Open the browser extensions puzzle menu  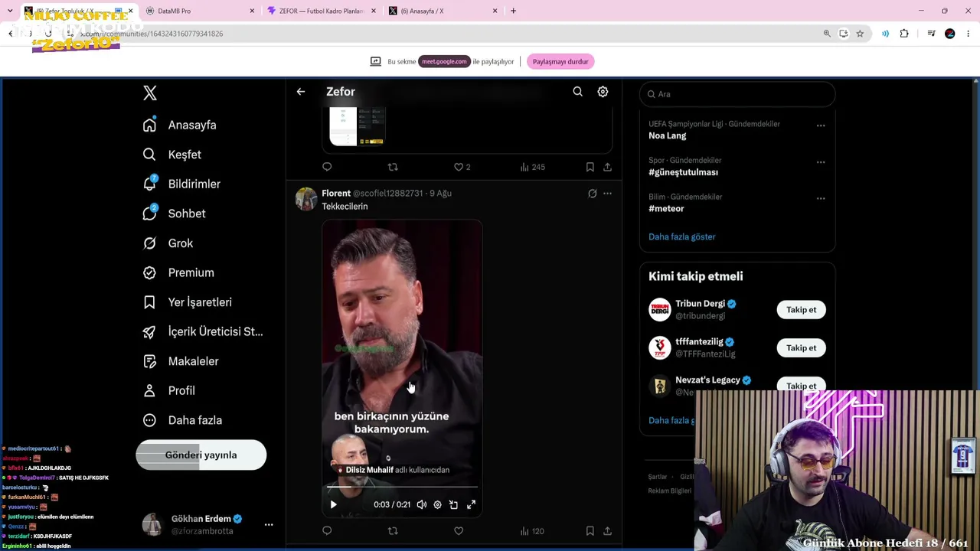(904, 34)
